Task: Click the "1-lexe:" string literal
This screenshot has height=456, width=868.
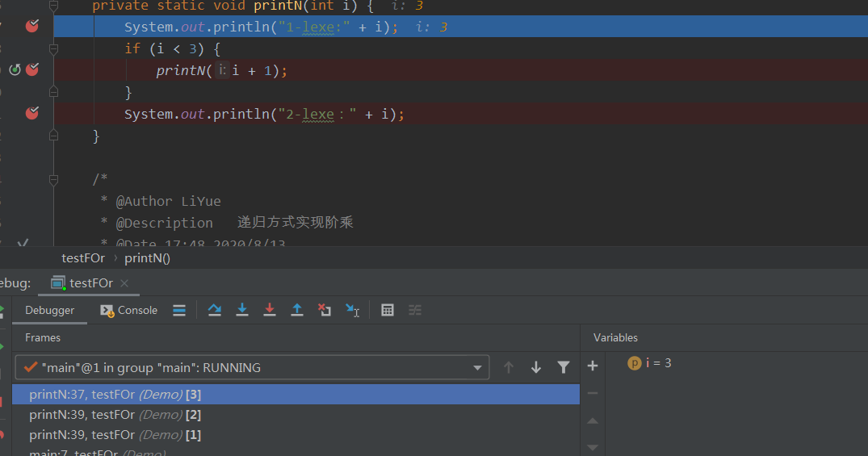Action: coord(314,27)
